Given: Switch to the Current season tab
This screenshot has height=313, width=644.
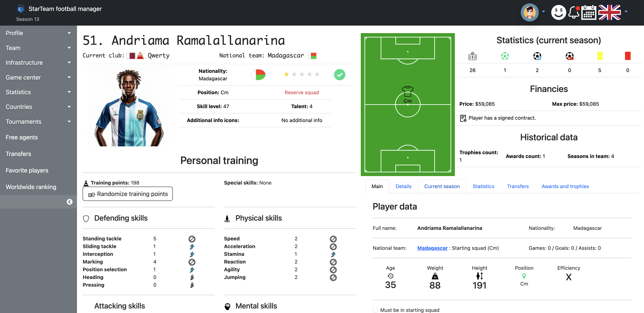Looking at the screenshot, I should pos(442,186).
